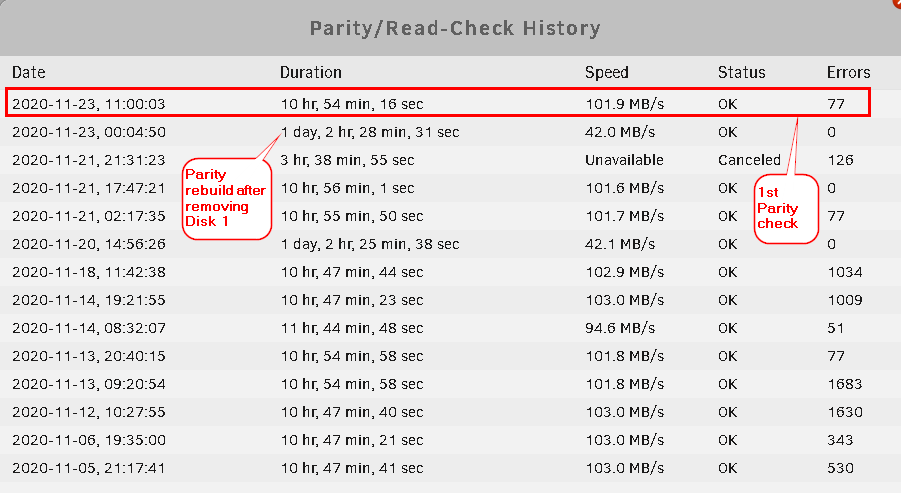Select date 2020-11-14, 19:21:55
Viewport: 901px width, 493px height.
pyautogui.click(x=88, y=301)
